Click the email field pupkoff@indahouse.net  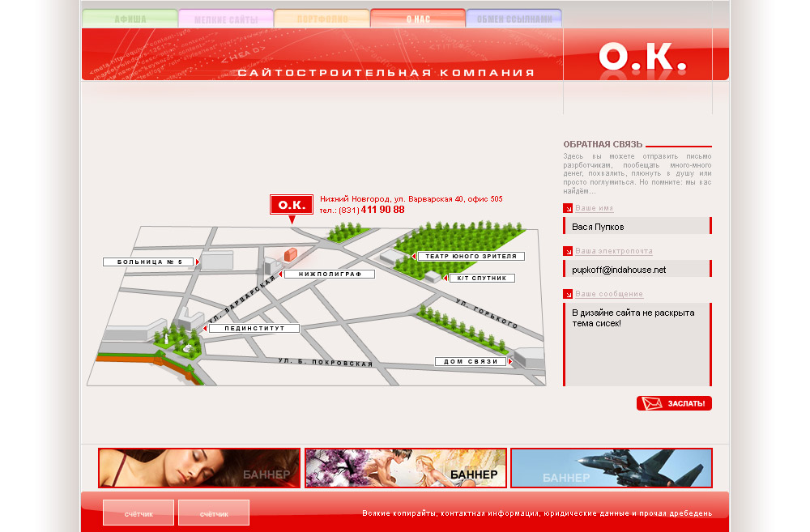pyautogui.click(x=637, y=269)
